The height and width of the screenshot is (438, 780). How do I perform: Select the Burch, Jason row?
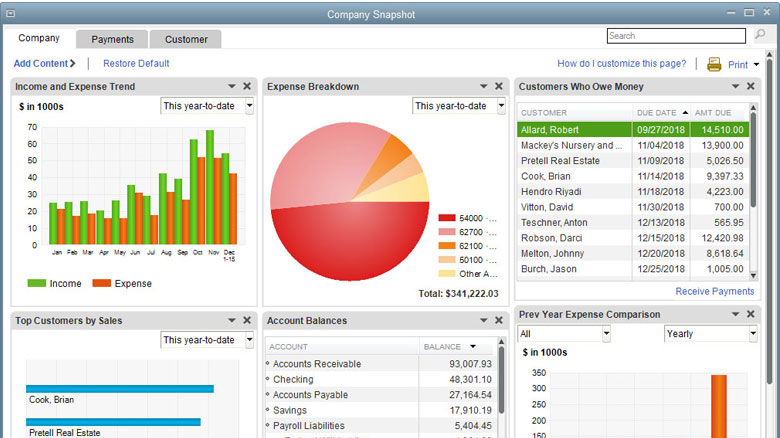[633, 269]
